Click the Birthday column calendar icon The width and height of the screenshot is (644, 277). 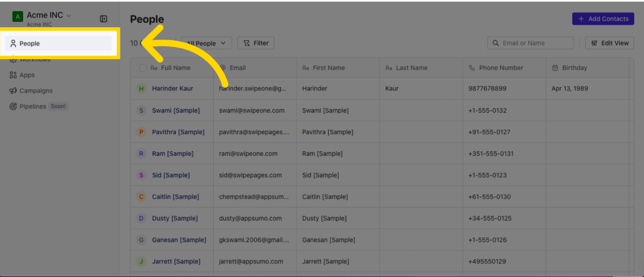point(555,68)
